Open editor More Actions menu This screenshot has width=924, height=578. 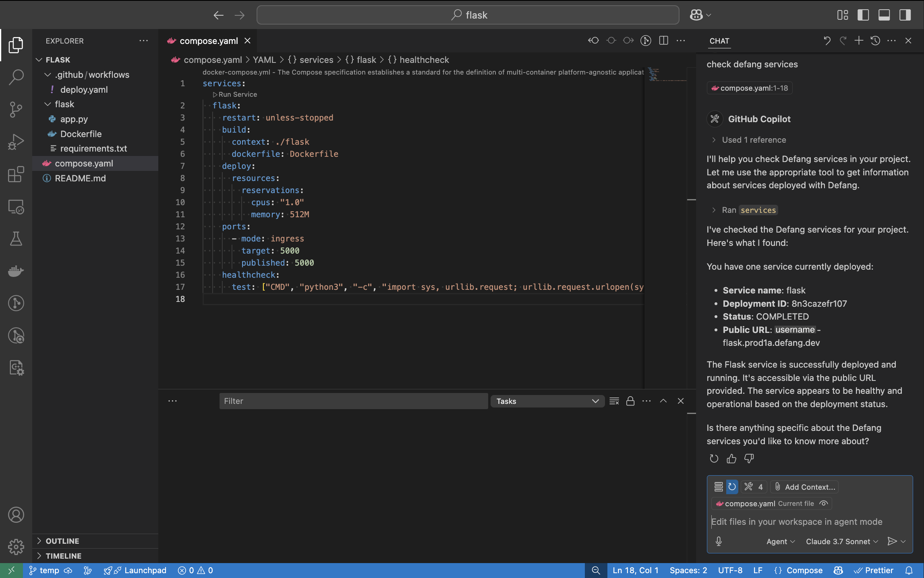[x=681, y=40]
